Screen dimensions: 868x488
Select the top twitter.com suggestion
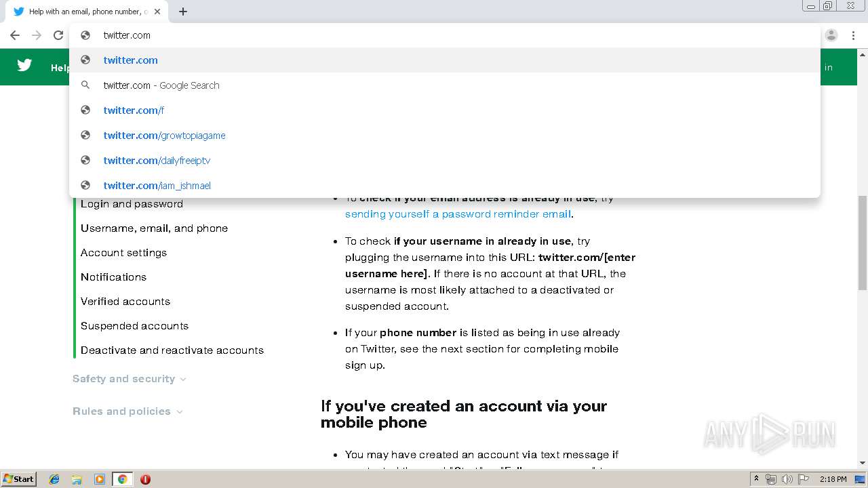coord(444,60)
